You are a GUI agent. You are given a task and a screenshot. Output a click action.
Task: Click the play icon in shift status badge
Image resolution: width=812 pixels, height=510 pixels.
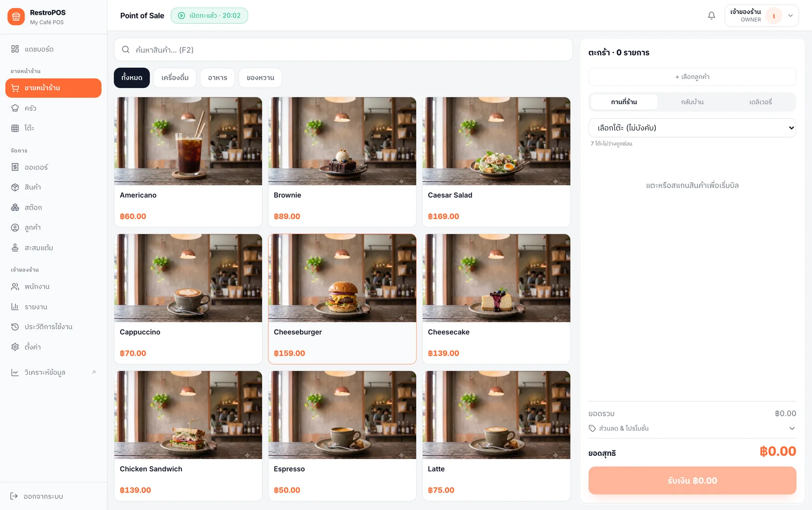click(181, 16)
